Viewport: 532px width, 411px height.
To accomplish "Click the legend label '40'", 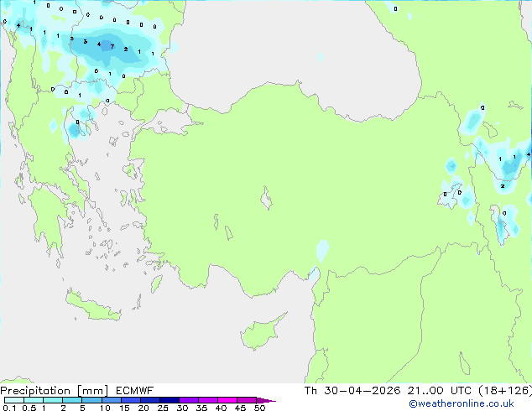I will (x=221, y=408).
